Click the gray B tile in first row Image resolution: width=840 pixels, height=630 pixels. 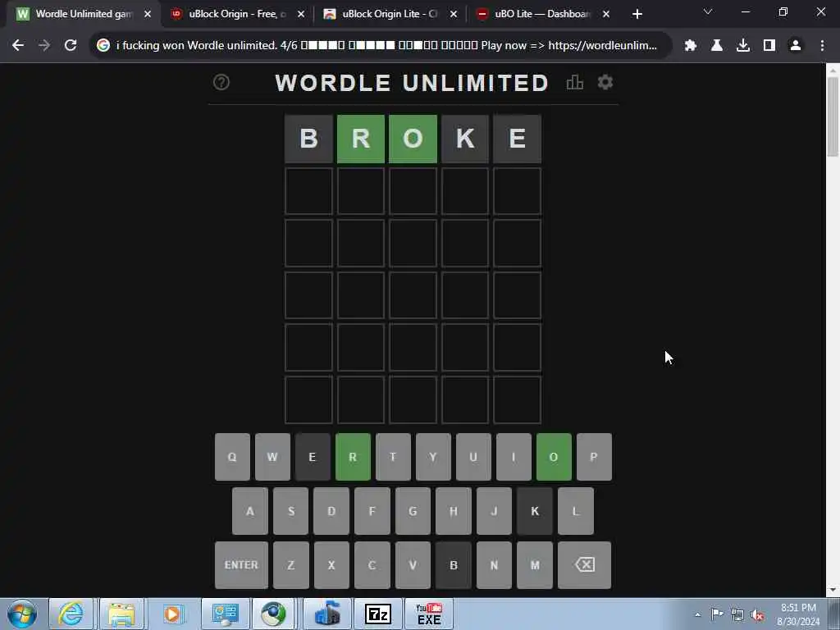pyautogui.click(x=308, y=139)
